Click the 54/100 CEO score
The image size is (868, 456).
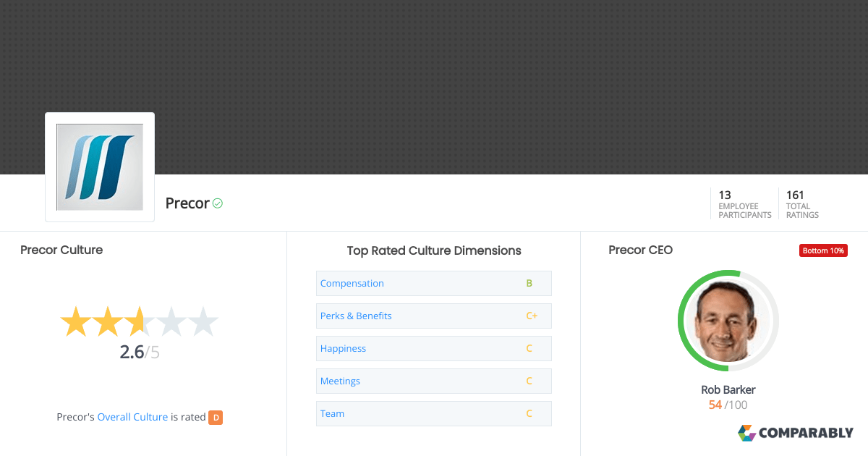click(x=728, y=405)
